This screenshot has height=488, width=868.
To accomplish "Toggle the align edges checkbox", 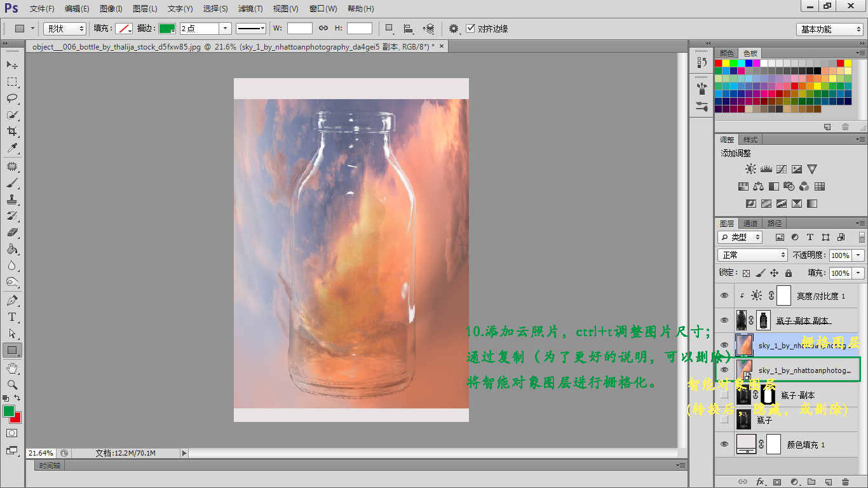I will [x=470, y=29].
